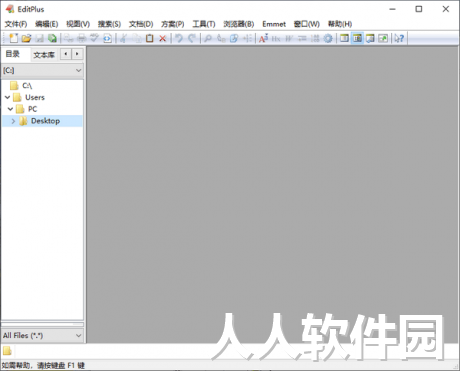Open the 搜索(S) menu
This screenshot has width=460, height=371.
click(x=109, y=24)
